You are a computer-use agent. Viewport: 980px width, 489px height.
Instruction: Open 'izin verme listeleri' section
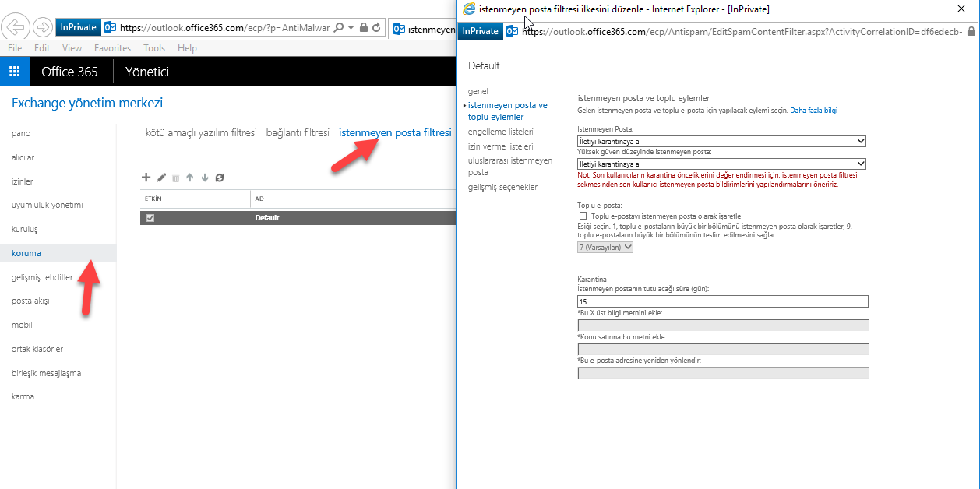(501, 146)
